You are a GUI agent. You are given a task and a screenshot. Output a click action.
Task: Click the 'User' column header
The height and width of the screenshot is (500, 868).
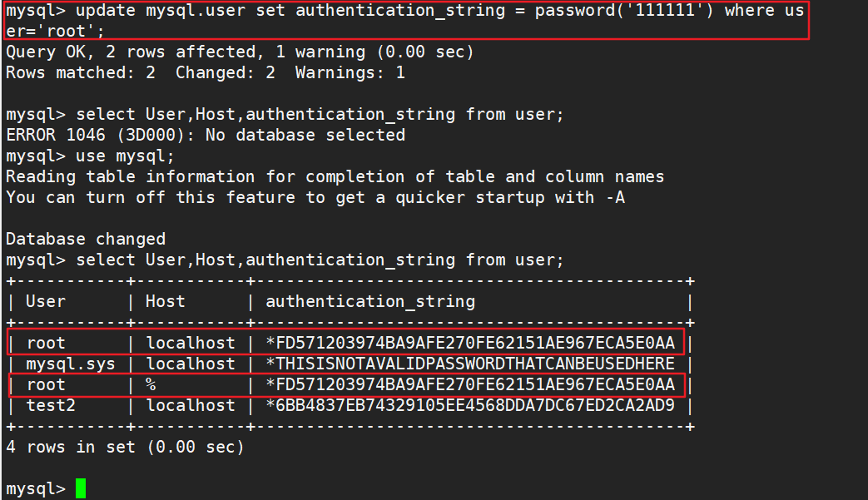coord(46,301)
